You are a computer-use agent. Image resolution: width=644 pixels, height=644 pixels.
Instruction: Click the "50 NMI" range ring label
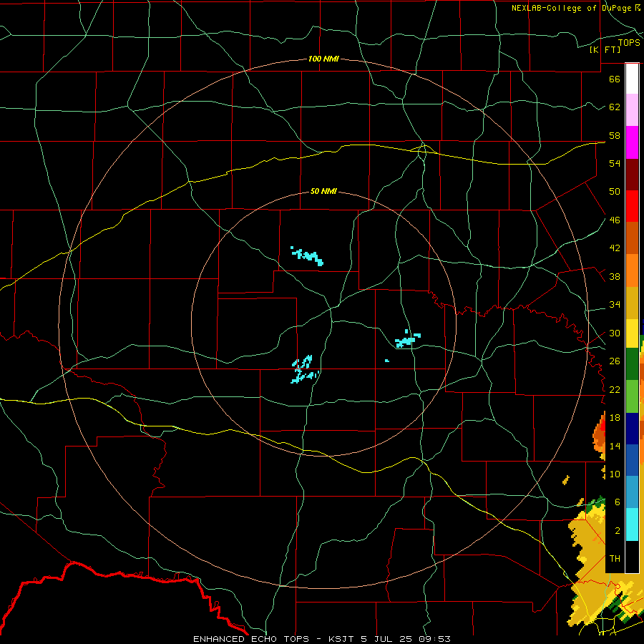tap(323, 191)
